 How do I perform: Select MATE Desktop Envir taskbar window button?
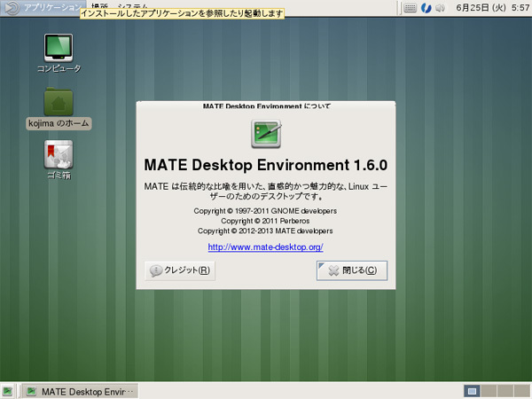pyautogui.click(x=80, y=391)
